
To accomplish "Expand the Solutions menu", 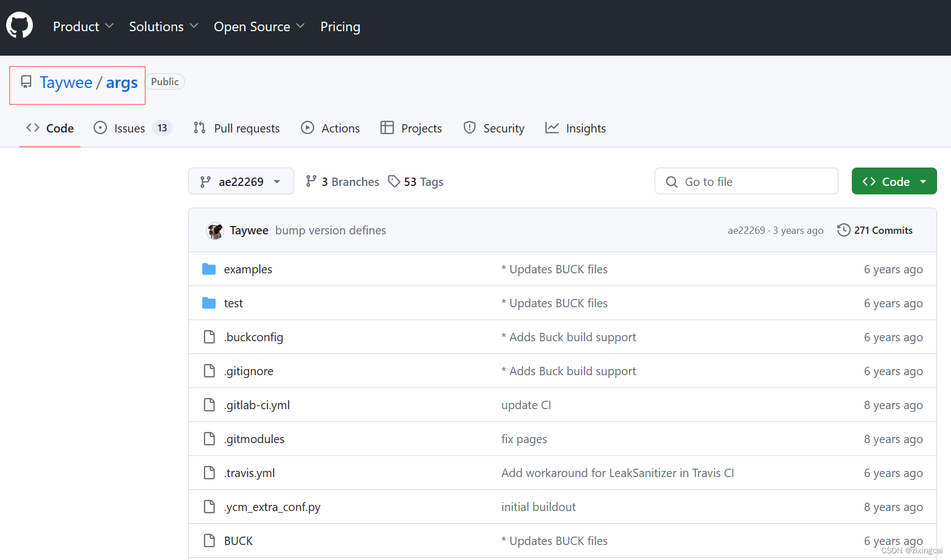I will 163,26.
